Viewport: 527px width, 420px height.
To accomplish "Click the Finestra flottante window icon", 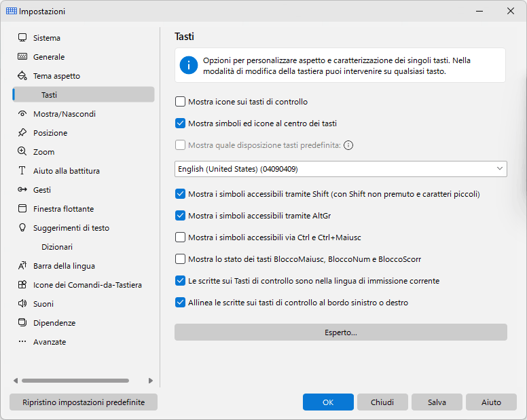I will [x=22, y=208].
